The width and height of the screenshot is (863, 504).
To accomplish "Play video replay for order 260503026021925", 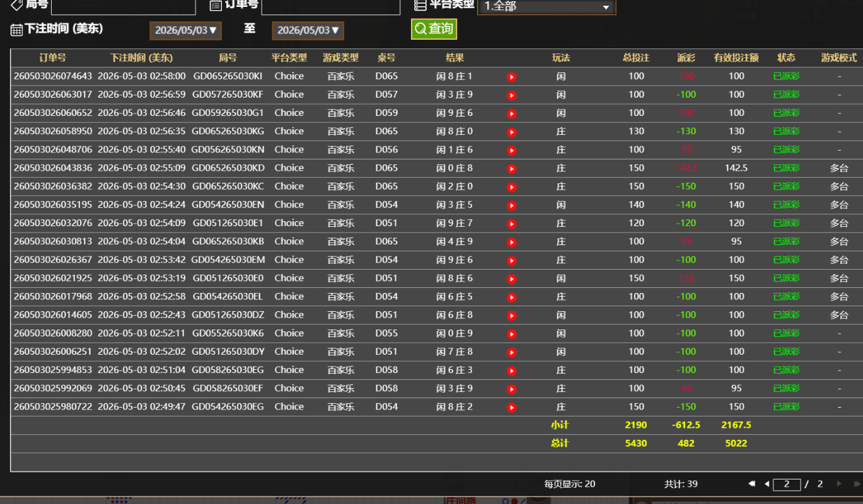I will point(511,278).
